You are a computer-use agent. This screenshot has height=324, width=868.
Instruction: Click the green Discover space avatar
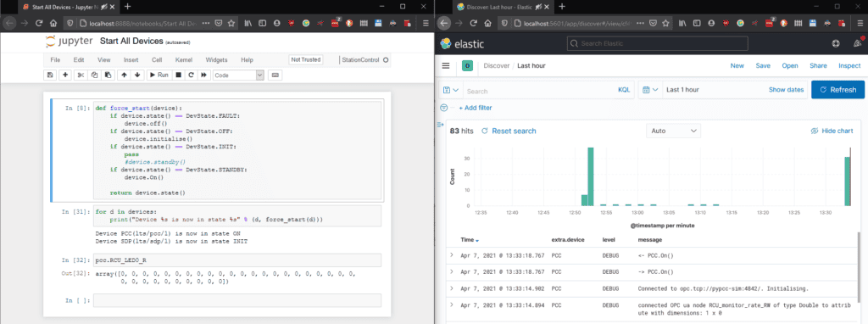click(468, 66)
